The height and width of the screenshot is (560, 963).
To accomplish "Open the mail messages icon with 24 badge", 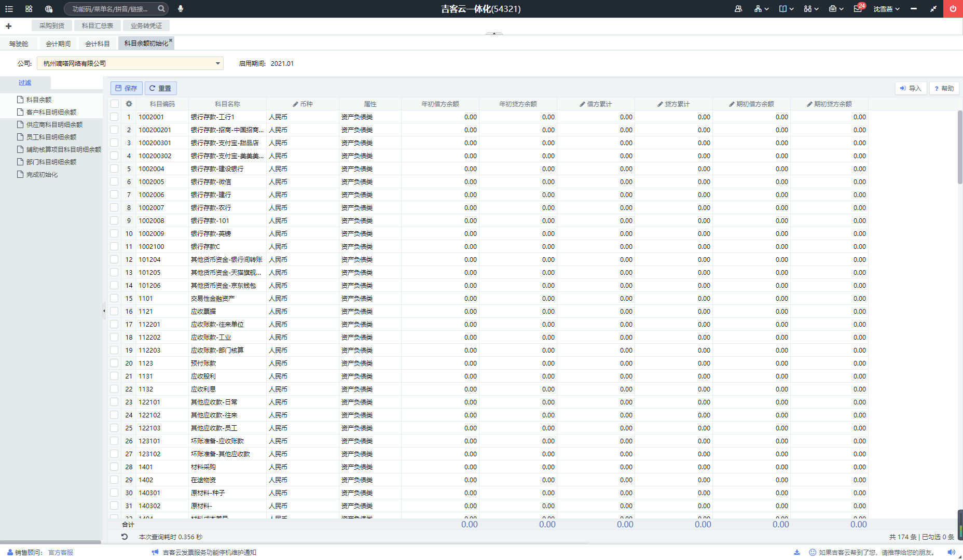I will coord(859,8).
